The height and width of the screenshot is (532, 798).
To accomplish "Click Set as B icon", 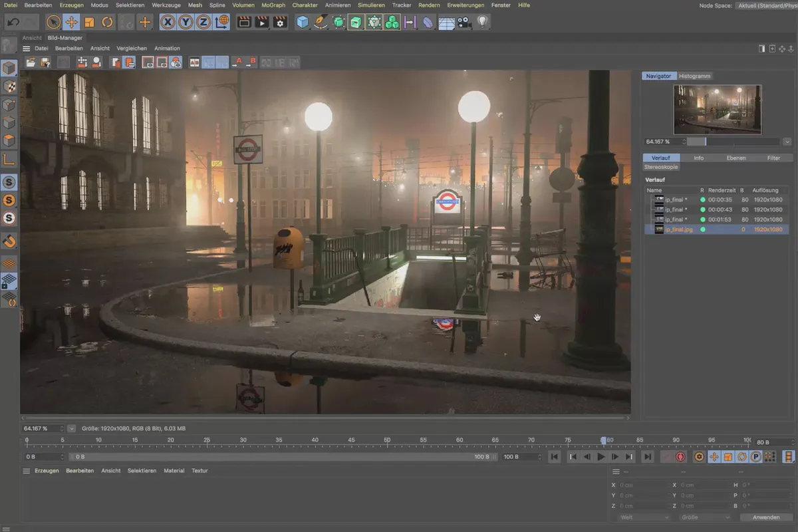I will point(251,62).
